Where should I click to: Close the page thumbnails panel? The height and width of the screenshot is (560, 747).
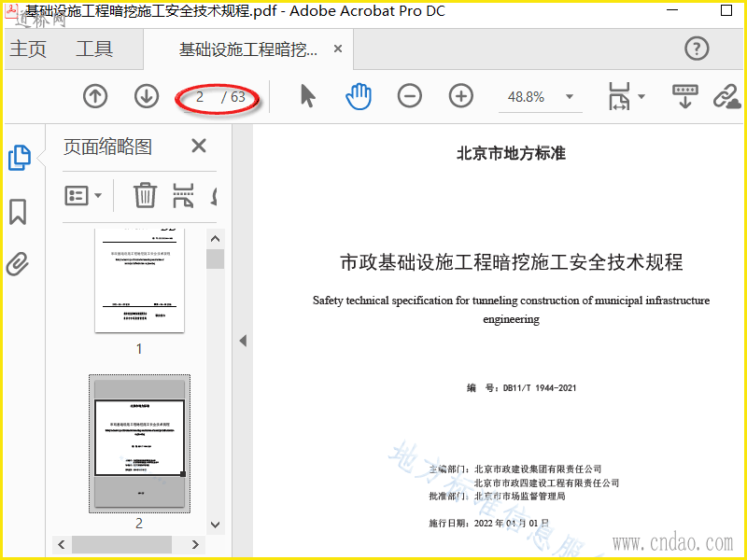[x=199, y=146]
